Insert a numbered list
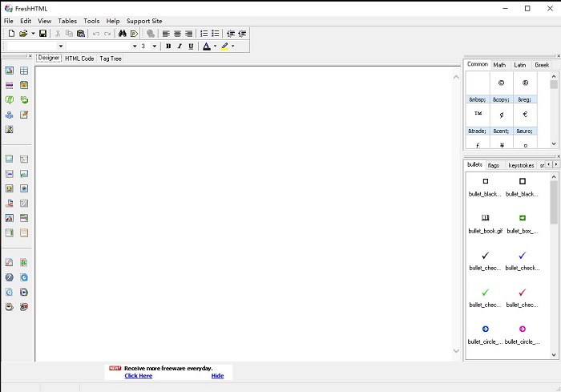 (x=204, y=34)
